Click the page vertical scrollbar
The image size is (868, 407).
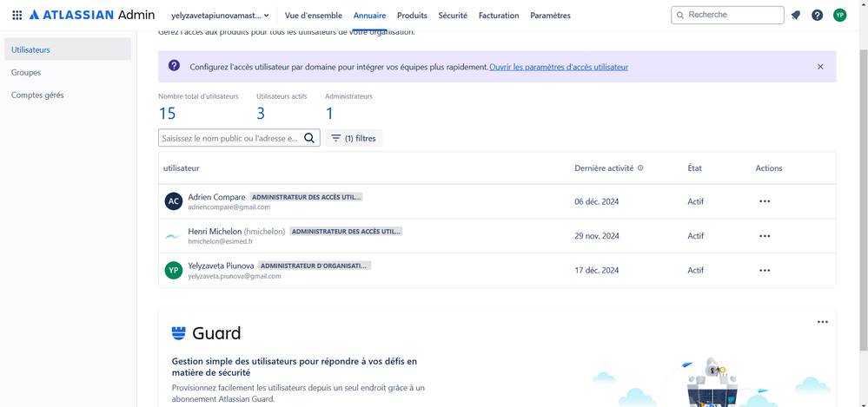coord(863,199)
